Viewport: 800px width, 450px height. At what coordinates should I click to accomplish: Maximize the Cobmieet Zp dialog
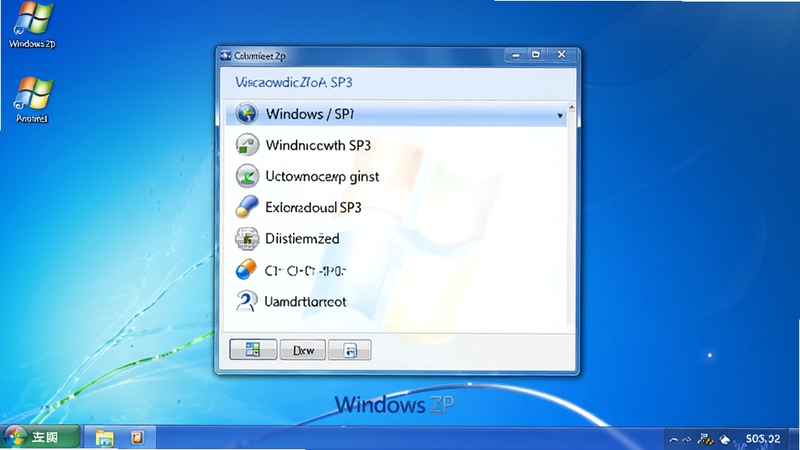coord(536,54)
